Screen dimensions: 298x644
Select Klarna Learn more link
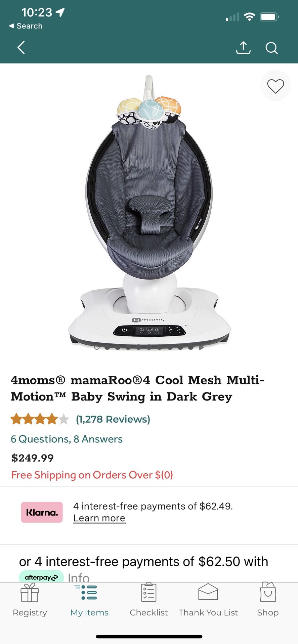point(99,518)
